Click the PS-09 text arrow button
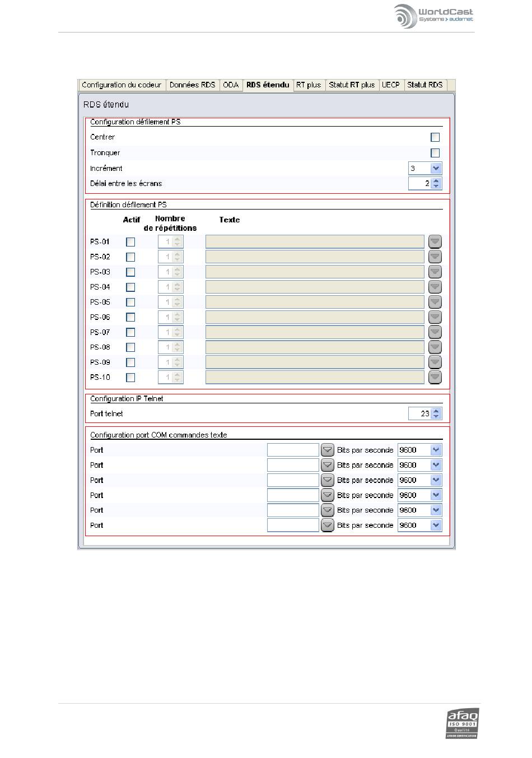The width and height of the screenshot is (532, 758). (435, 362)
